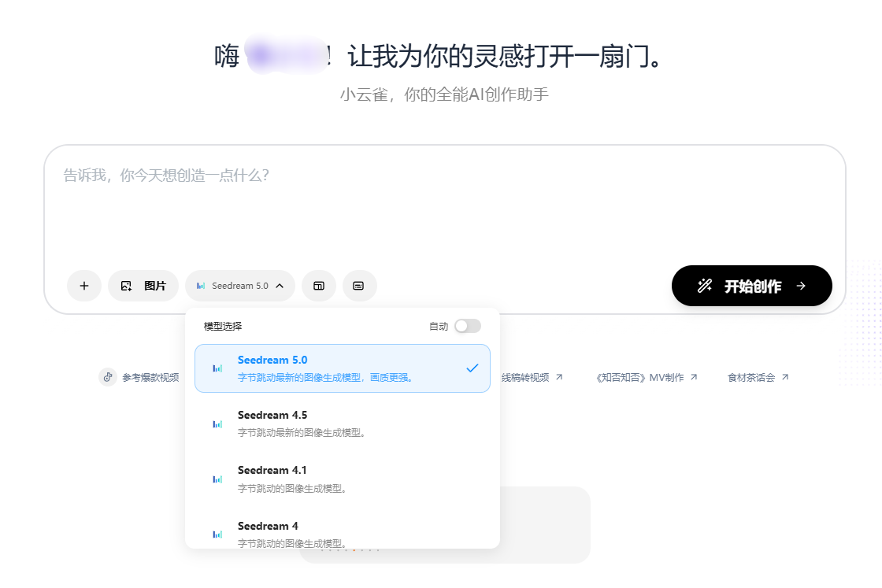882x588 pixels.
Task: Open the 《知否知否》MV制作 link
Action: pyautogui.click(x=639, y=377)
